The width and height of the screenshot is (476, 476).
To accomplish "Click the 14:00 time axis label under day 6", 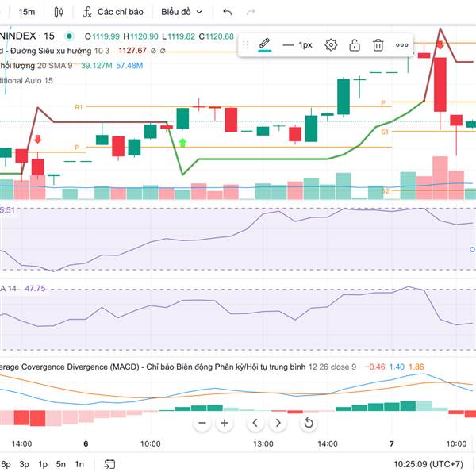I will pos(328,443).
